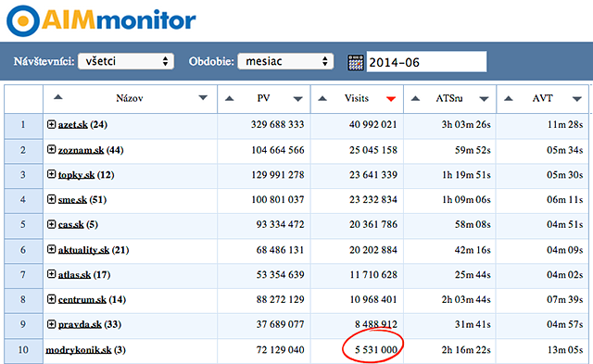Select AVT value 04m 02s
The image size is (593, 364).
[565, 275]
